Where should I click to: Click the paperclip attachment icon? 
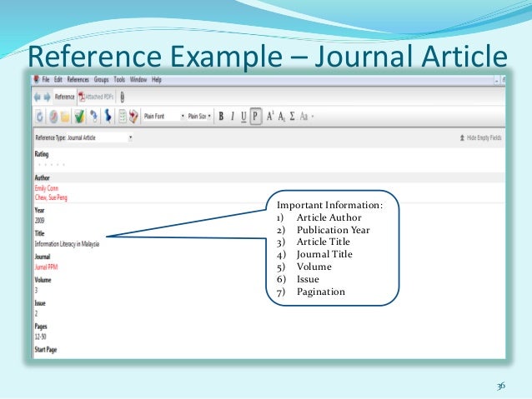(x=122, y=97)
